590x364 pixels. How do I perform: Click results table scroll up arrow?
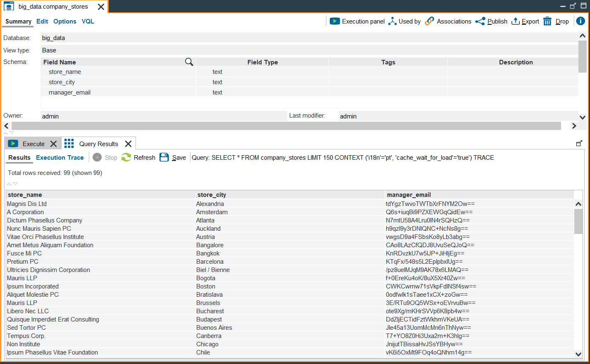(578, 204)
